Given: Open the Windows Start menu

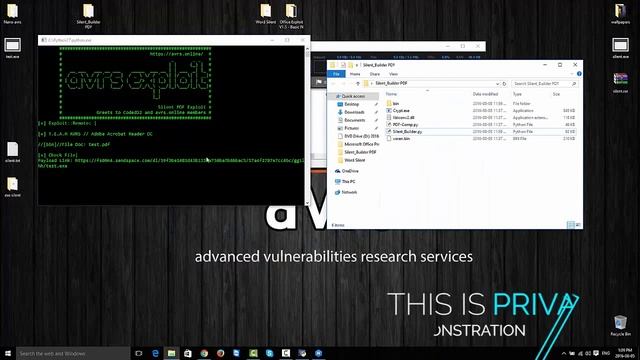Looking at the screenshot, I should tap(8, 353).
